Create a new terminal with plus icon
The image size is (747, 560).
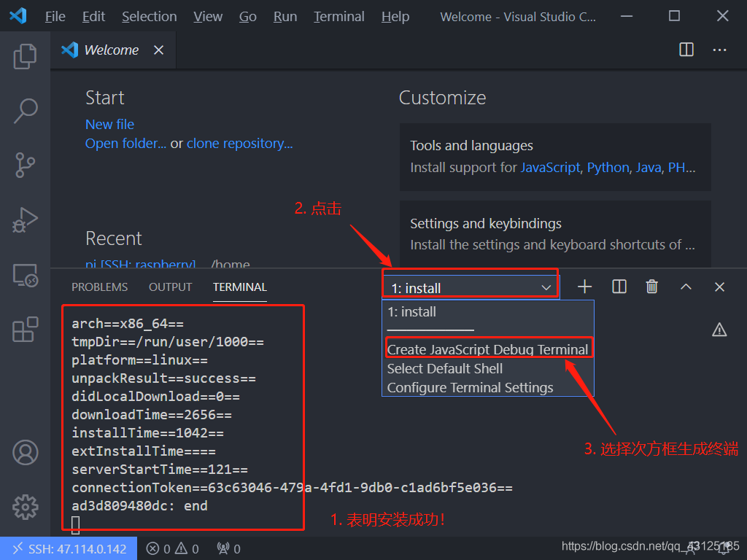pyautogui.click(x=584, y=287)
